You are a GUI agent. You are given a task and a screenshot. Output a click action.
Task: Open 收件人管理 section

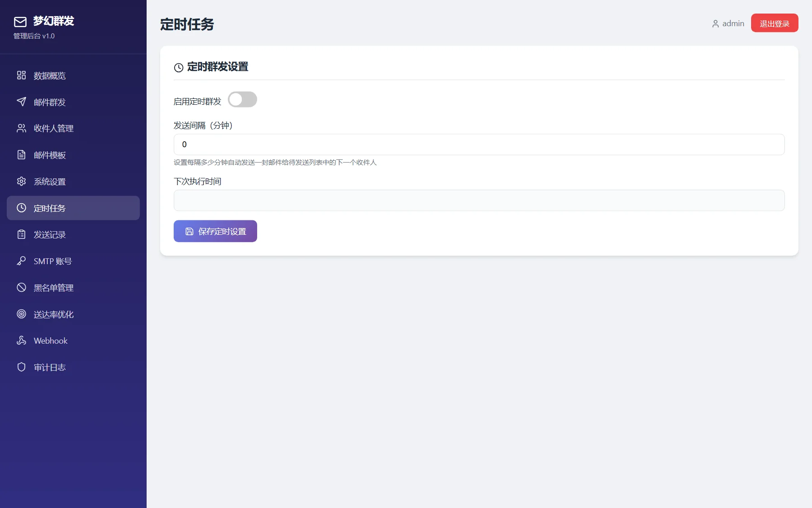pyautogui.click(x=73, y=128)
